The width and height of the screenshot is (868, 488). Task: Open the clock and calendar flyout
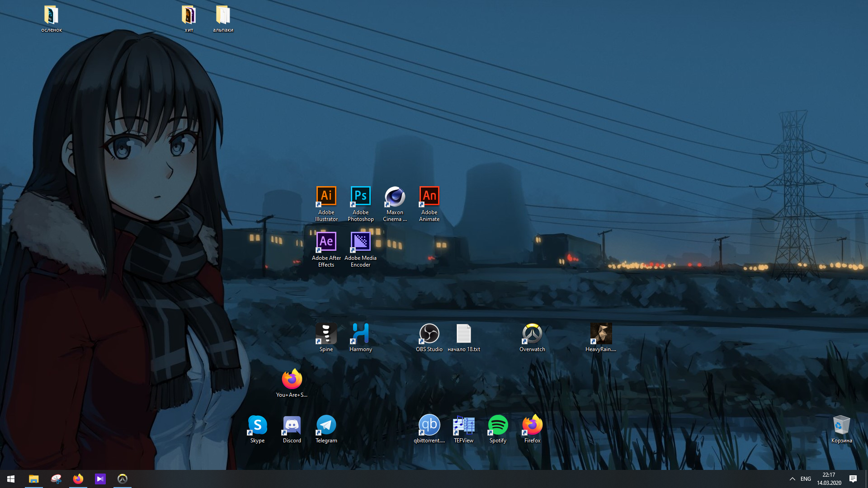(829, 479)
